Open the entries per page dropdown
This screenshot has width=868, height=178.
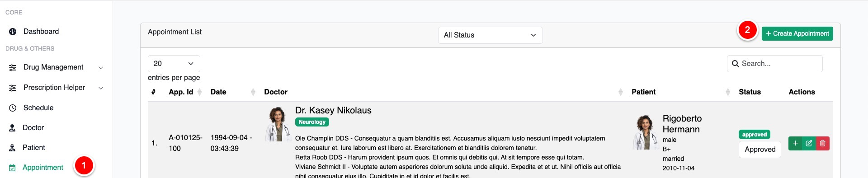(174, 64)
